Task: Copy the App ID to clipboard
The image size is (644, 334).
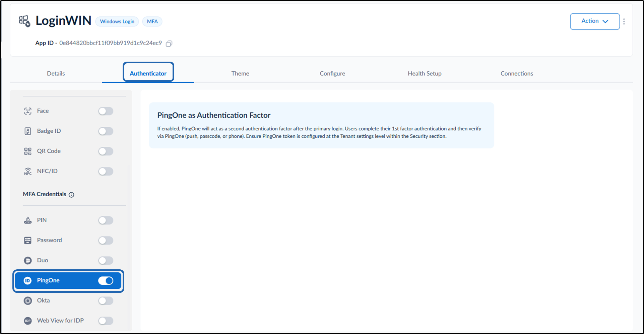Action: coord(169,44)
